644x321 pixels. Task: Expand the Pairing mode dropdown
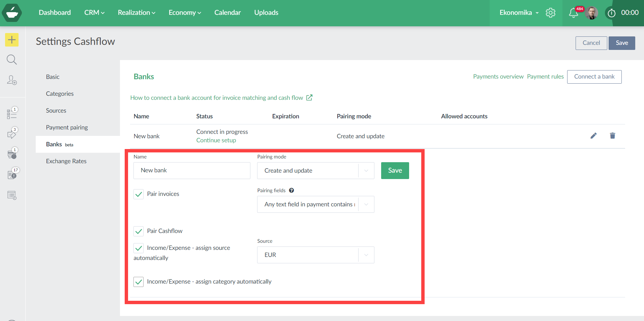366,171
